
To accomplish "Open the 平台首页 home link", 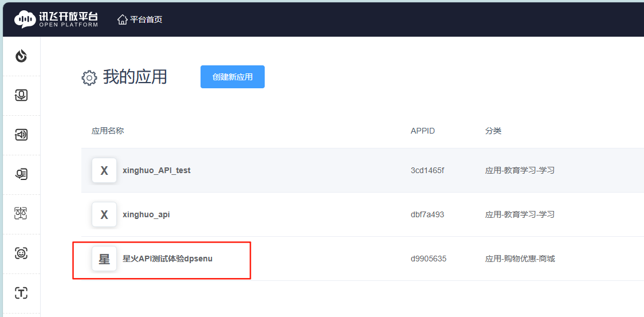I will point(140,19).
